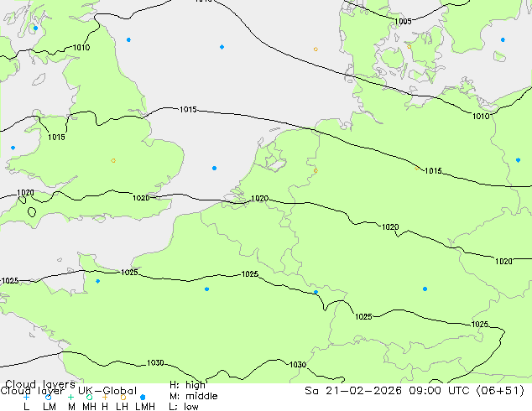The width and height of the screenshot is (532, 411).
Task: Click the 'LH' legend label text
Action: (x=122, y=406)
